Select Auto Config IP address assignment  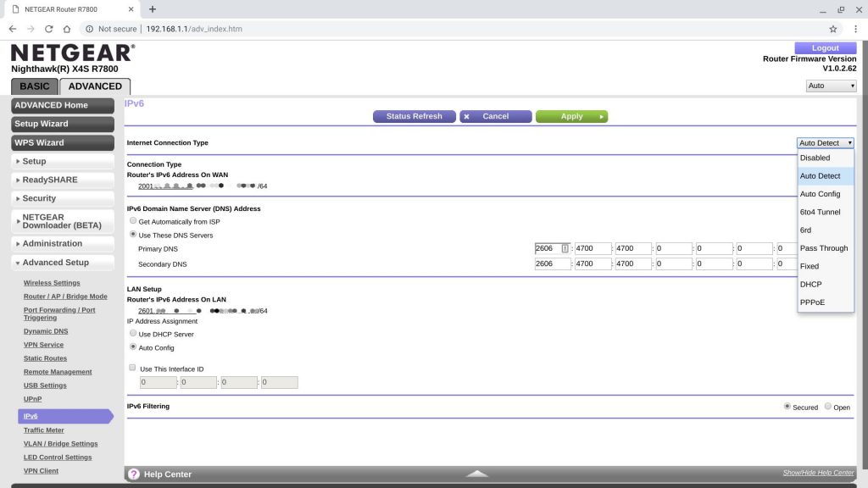pyautogui.click(x=133, y=347)
